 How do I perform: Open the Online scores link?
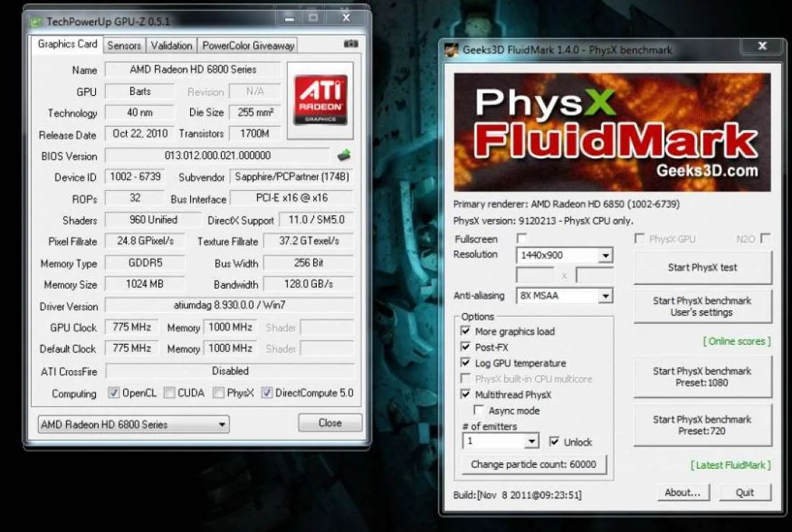click(x=737, y=341)
